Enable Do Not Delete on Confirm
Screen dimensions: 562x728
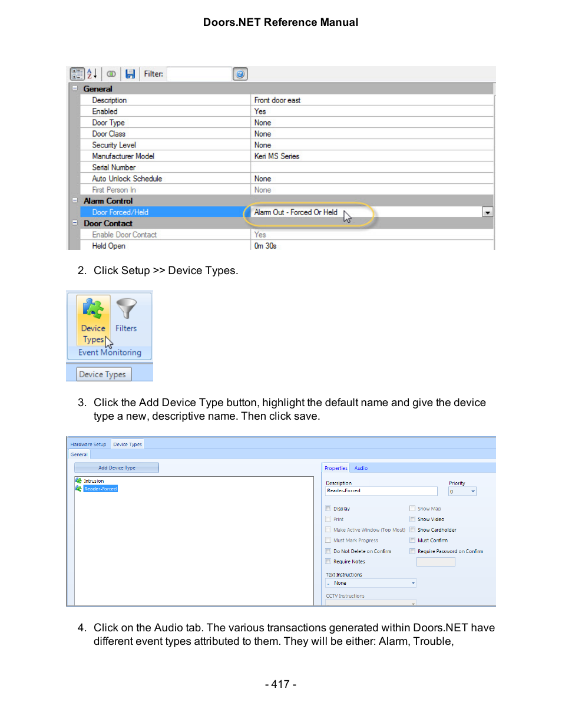coord(328,551)
